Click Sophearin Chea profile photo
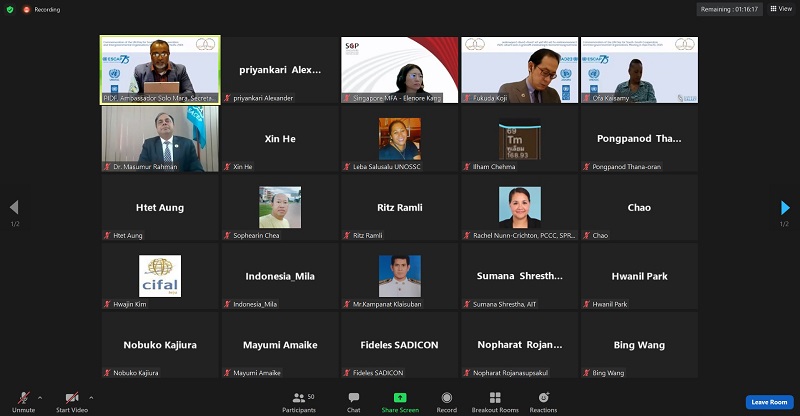Image resolution: width=800 pixels, height=416 pixels. [x=280, y=207]
